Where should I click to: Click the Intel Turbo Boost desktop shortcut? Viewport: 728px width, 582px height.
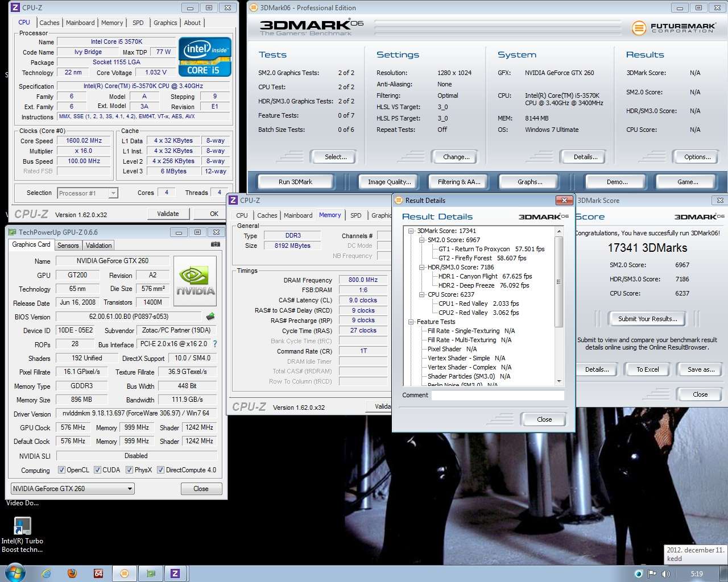point(22,534)
